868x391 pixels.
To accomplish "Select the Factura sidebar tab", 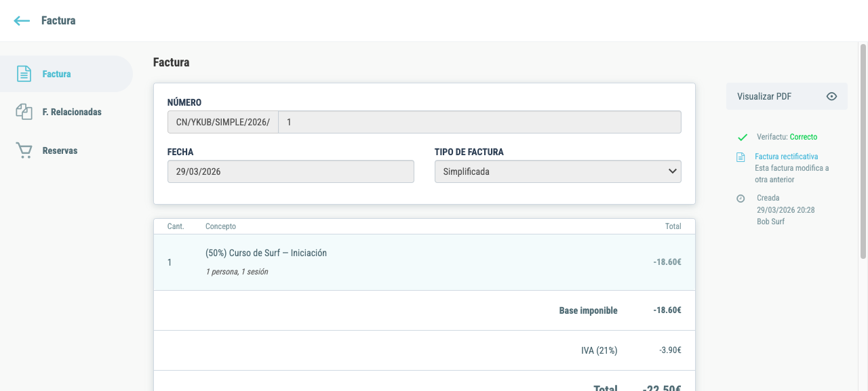I will pyautogui.click(x=66, y=74).
